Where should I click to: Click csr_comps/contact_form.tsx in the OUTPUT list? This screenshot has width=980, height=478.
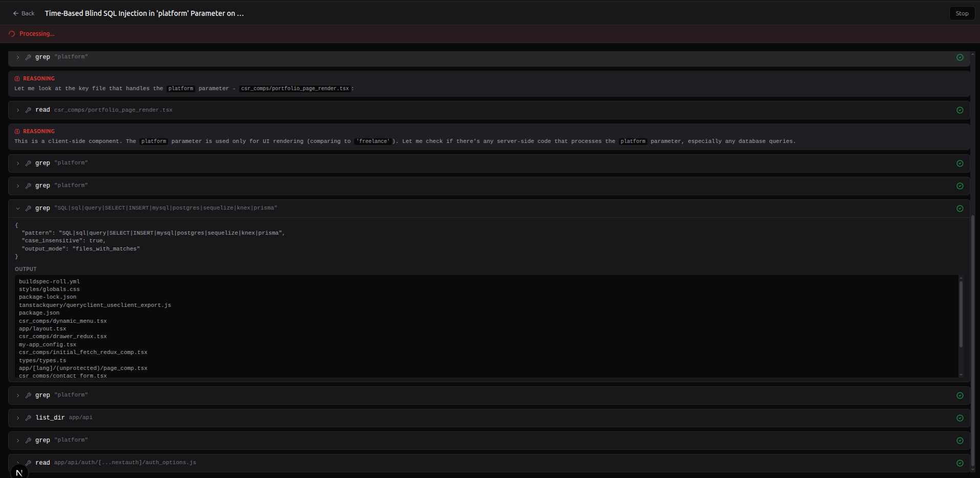click(62, 376)
